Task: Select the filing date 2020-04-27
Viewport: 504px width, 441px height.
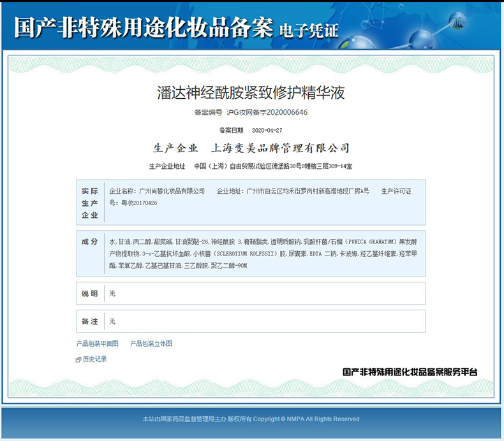Action: click(267, 131)
